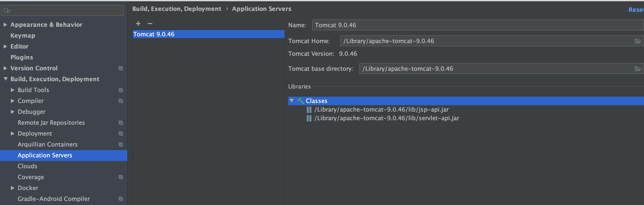644x205 pixels.
Task: Collapse the Build, Execution, Deployment section
Action: (x=5, y=79)
